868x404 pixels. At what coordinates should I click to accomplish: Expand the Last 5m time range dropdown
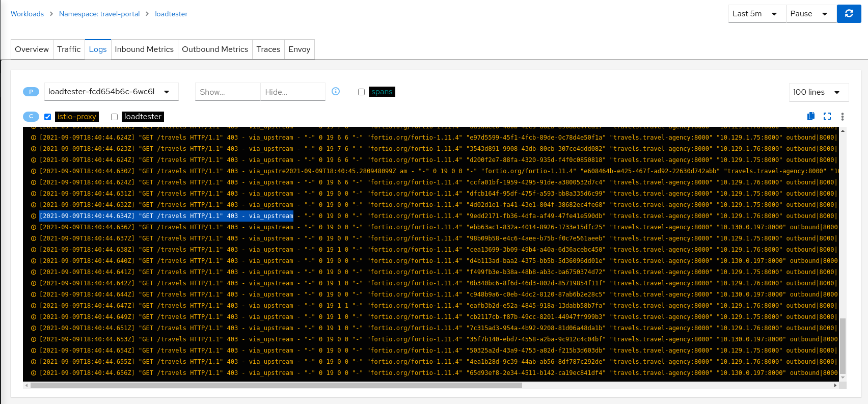[756, 14]
